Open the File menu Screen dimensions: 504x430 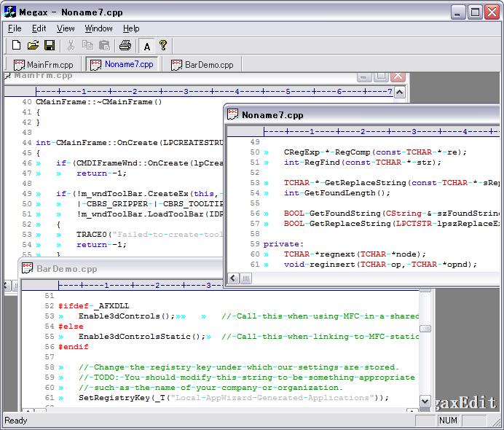(15, 28)
